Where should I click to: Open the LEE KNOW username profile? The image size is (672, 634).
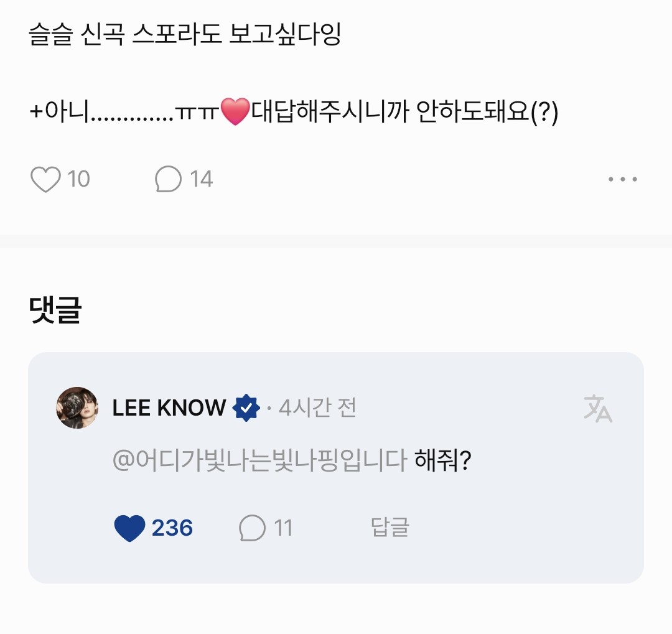[169, 408]
